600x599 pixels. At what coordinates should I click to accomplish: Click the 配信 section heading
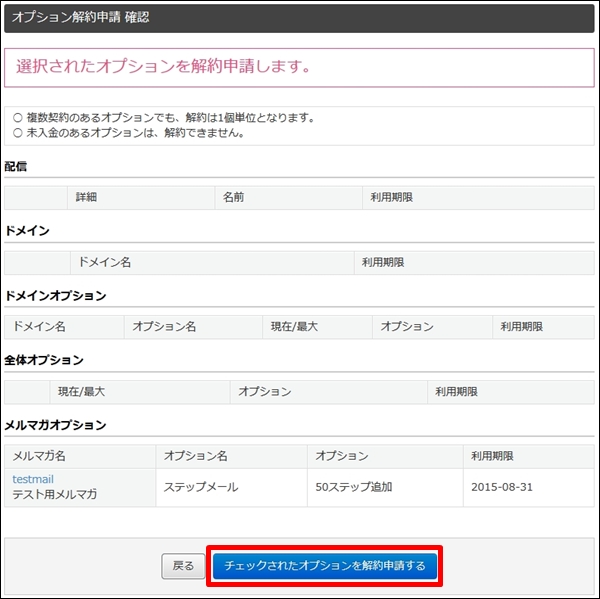pyautogui.click(x=16, y=166)
